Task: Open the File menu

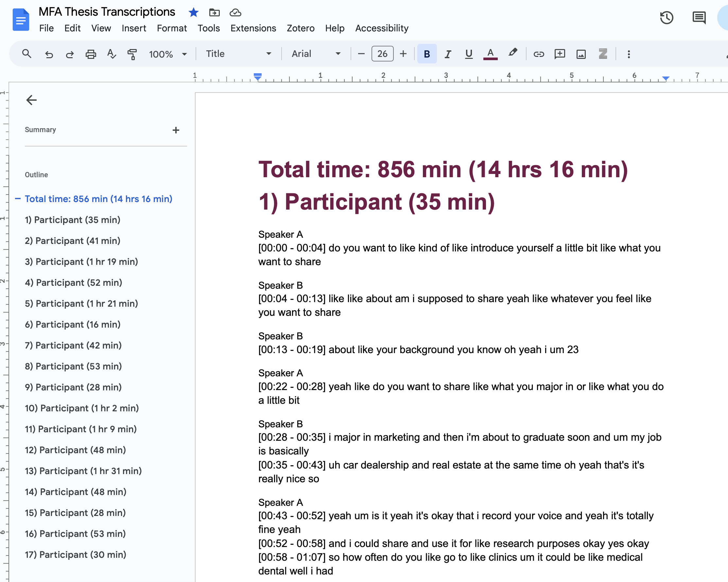Action: [x=46, y=28]
